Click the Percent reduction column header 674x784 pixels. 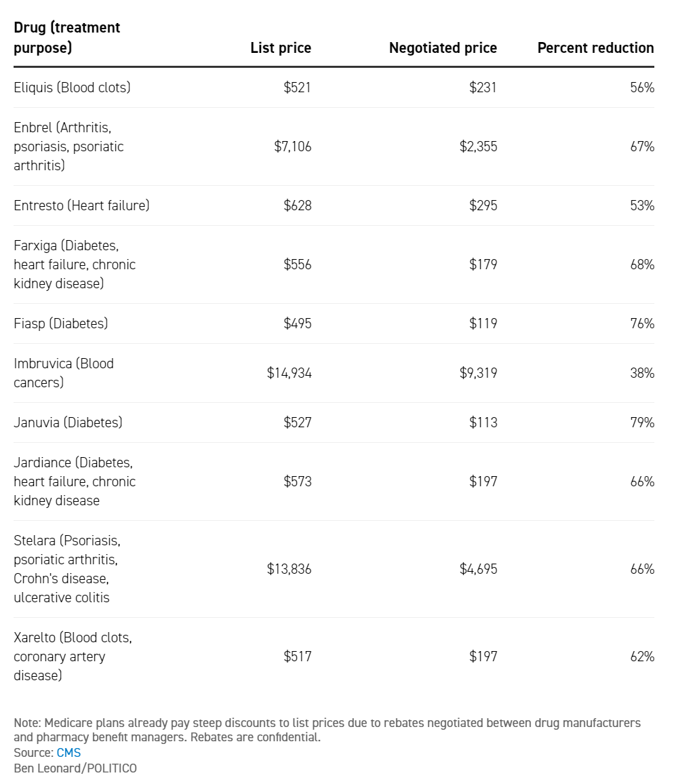coord(595,48)
